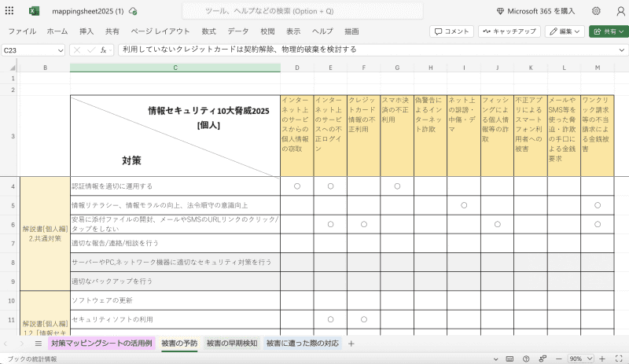
Task: Click the キャッチアップ button
Action: 509,31
